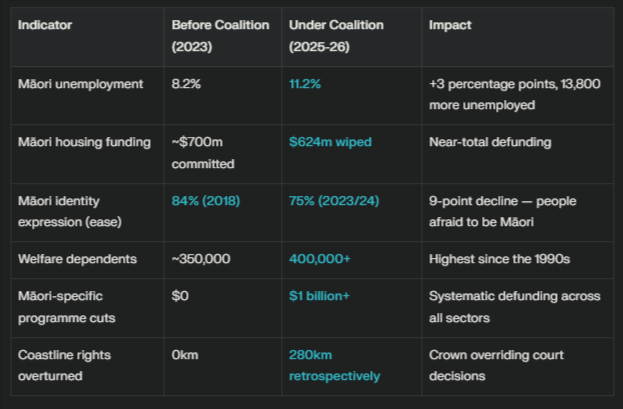Click the teal "75% (2023/24)" value
This screenshot has width=623, height=409.
point(336,201)
